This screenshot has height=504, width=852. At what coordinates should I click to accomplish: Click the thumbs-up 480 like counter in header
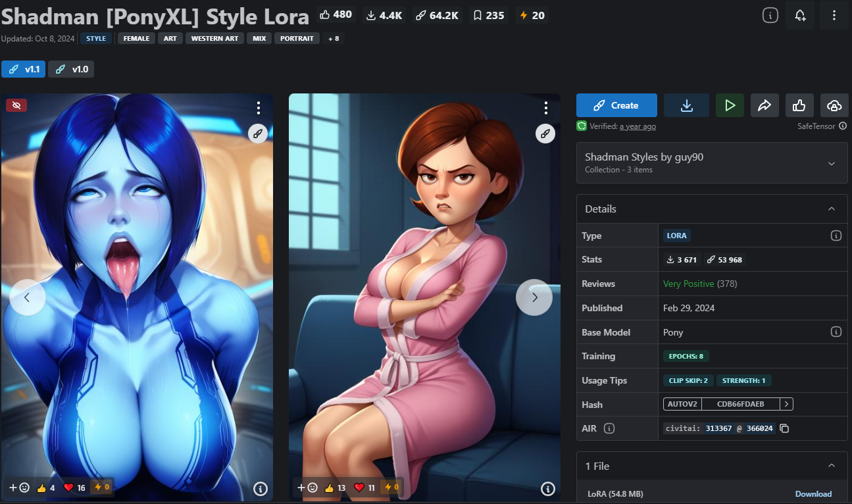336,14
